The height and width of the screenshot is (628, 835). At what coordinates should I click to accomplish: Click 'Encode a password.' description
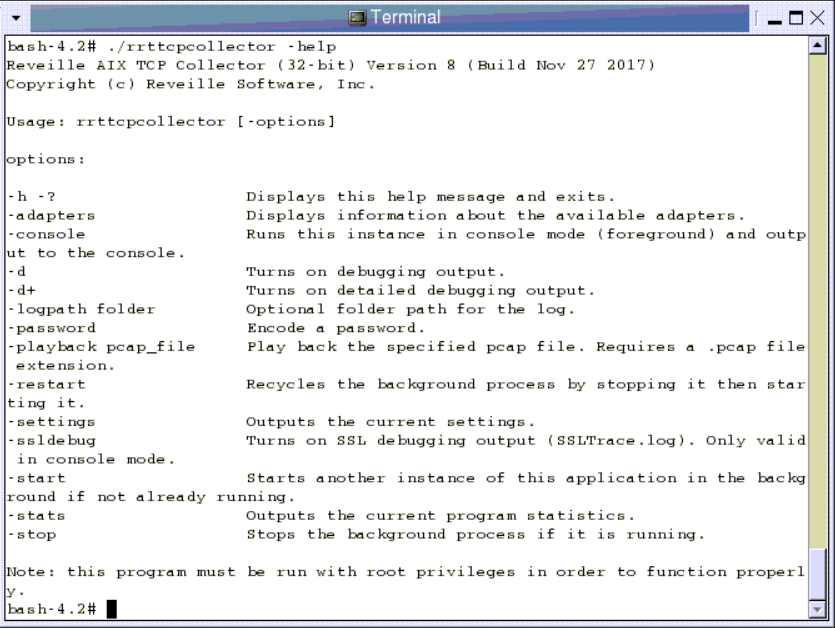click(335, 328)
